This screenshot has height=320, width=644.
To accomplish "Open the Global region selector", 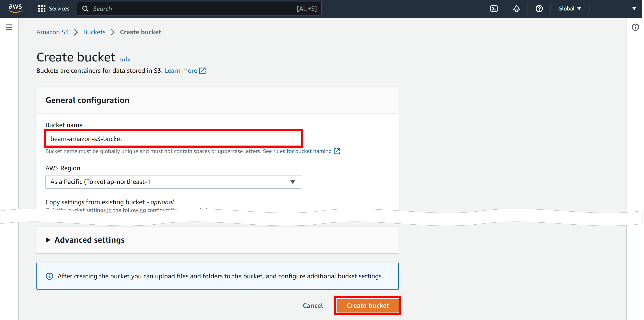I will 569,9.
